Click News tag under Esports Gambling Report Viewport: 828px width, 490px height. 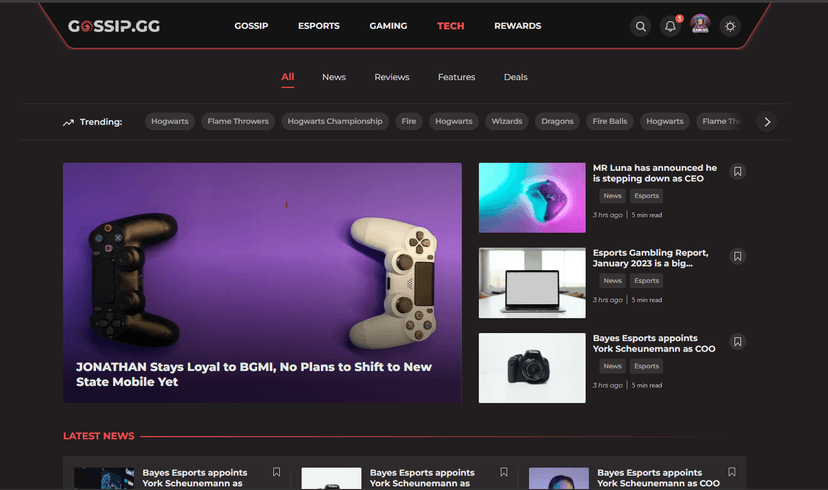tap(613, 281)
